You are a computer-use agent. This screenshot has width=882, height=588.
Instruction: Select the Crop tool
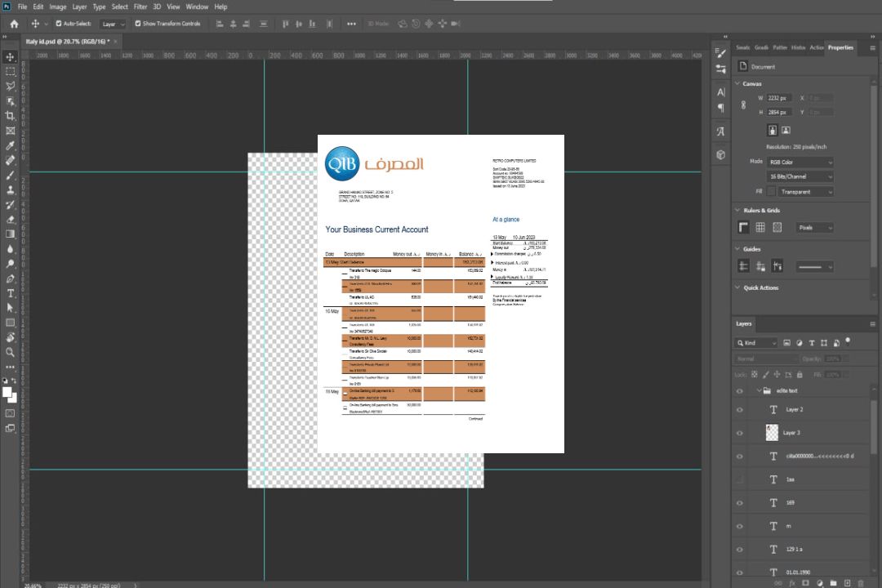pos(11,116)
